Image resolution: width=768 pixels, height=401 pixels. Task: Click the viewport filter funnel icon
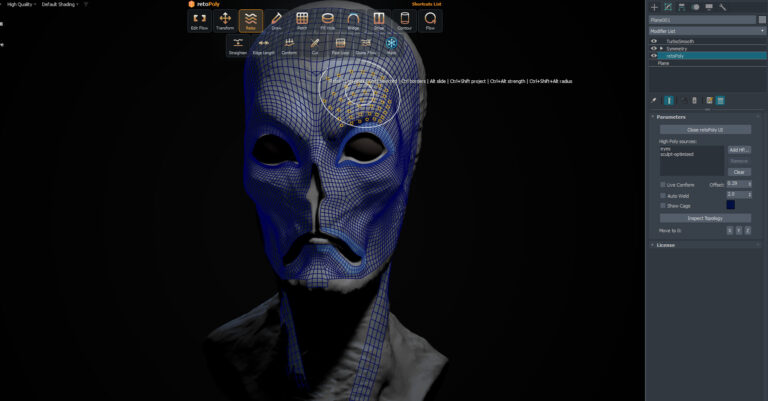[86, 4]
